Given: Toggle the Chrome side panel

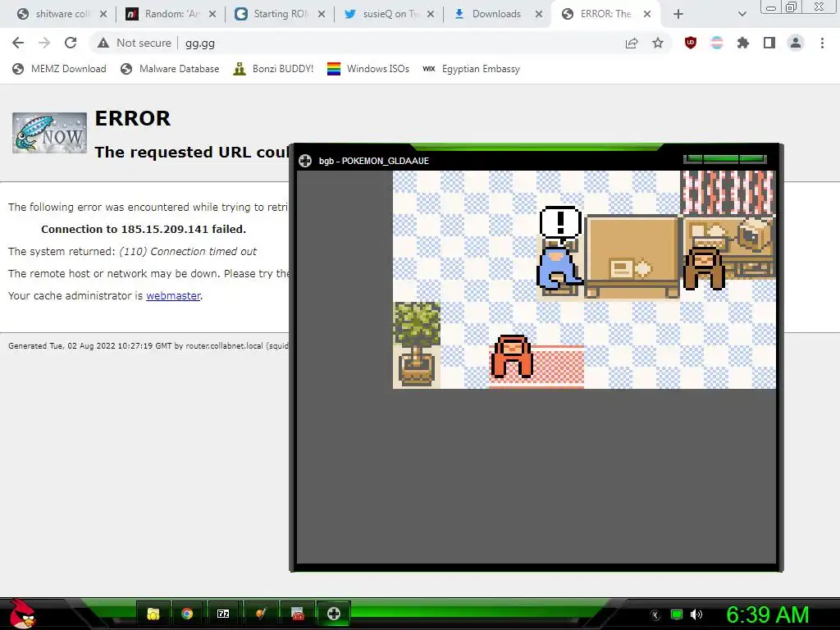Looking at the screenshot, I should pyautogui.click(x=769, y=43).
